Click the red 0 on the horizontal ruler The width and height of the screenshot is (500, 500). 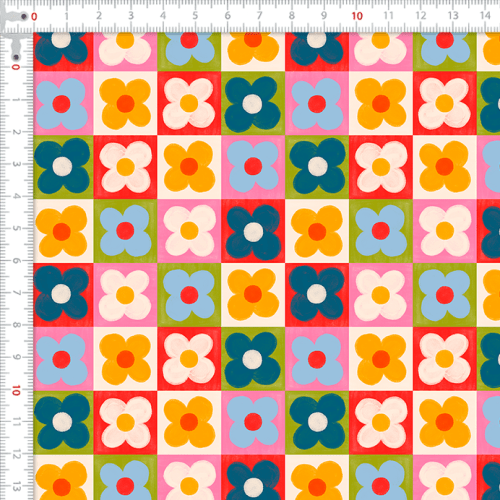coord(34,16)
